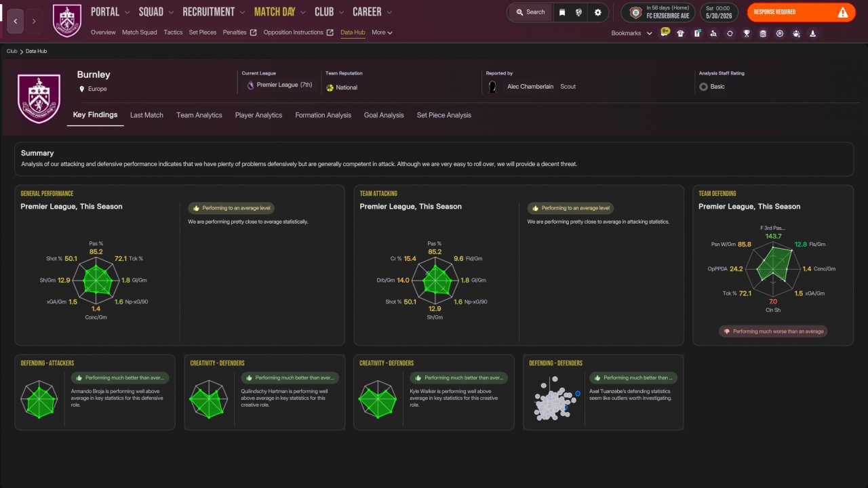Go back using the left arrow button
Viewport: 868px width, 488px height.
pos(16,21)
